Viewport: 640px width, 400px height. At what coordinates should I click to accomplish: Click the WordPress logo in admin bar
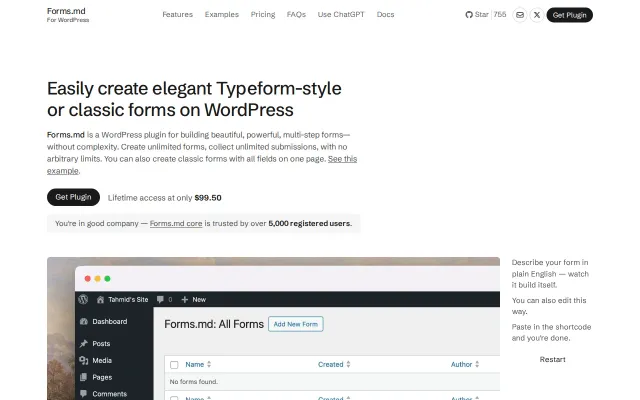point(83,299)
